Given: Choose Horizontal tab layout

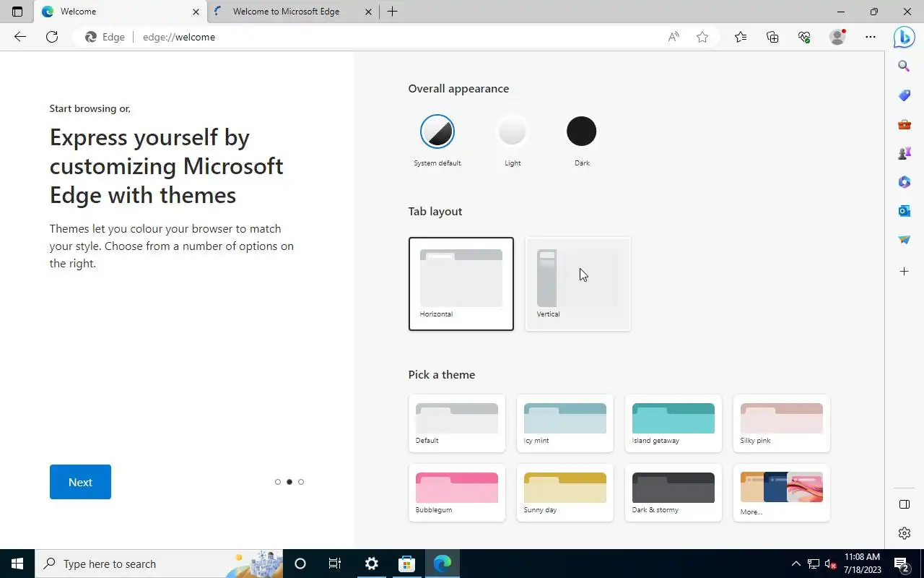Looking at the screenshot, I should [x=461, y=284].
